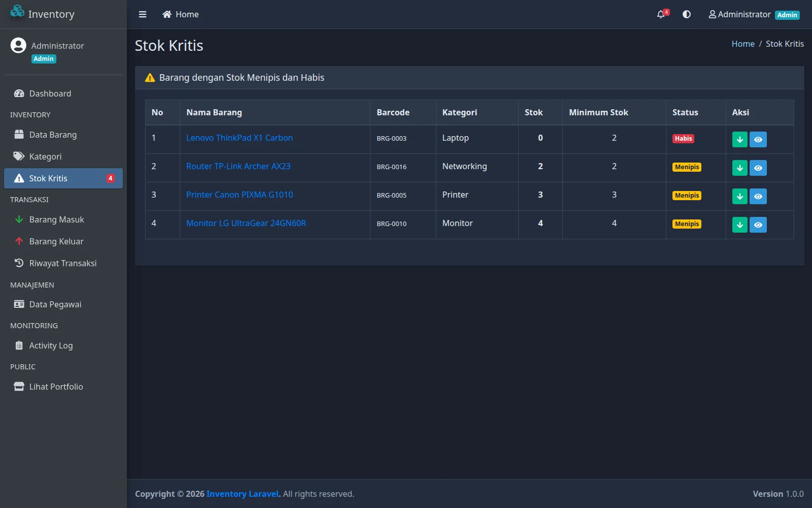Open Data Barang menu item
This screenshot has width=812, height=508.
[x=63, y=135]
